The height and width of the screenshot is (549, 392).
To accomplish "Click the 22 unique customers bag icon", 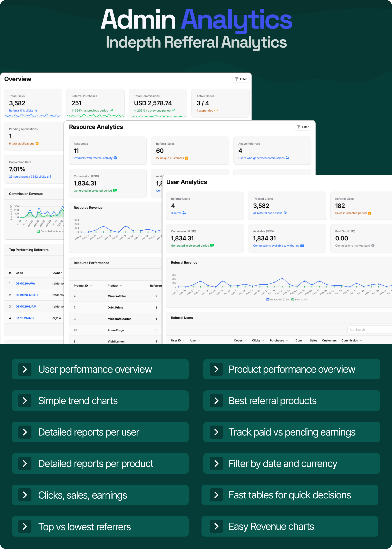I will click(187, 158).
